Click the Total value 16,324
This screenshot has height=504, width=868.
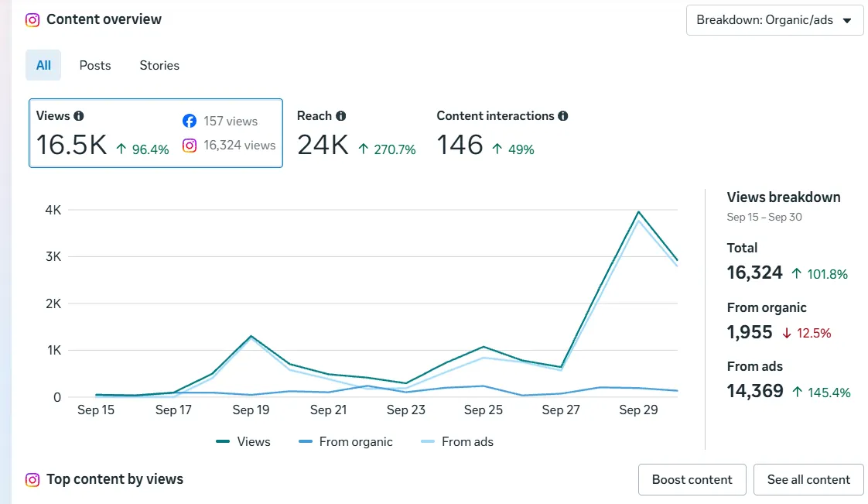[x=754, y=273]
